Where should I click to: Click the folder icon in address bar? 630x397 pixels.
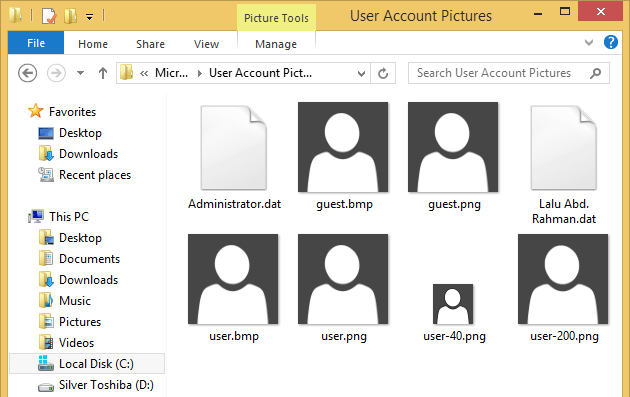click(x=127, y=73)
